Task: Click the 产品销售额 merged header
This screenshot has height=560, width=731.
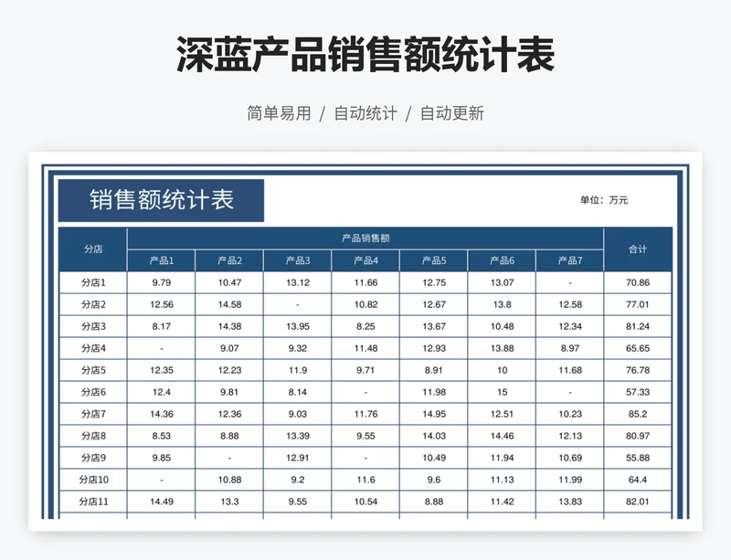Action: (x=365, y=238)
